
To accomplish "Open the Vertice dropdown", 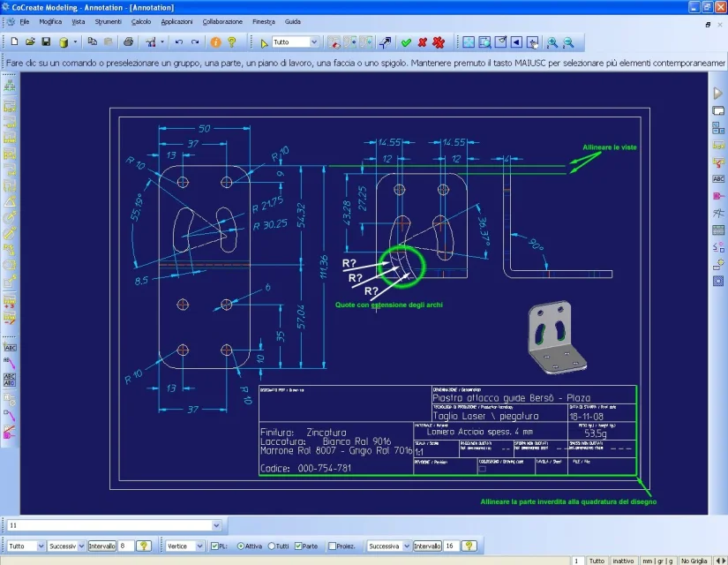I will click(x=184, y=546).
